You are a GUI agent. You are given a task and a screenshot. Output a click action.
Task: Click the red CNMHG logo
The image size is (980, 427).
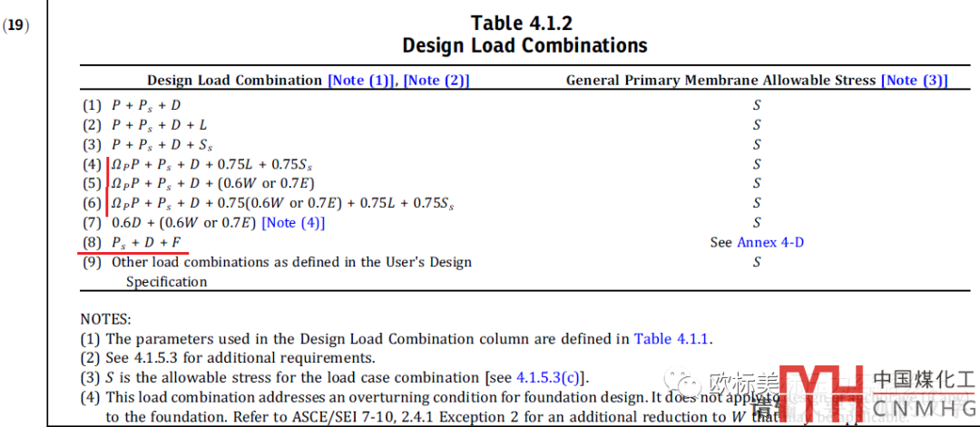(x=820, y=393)
